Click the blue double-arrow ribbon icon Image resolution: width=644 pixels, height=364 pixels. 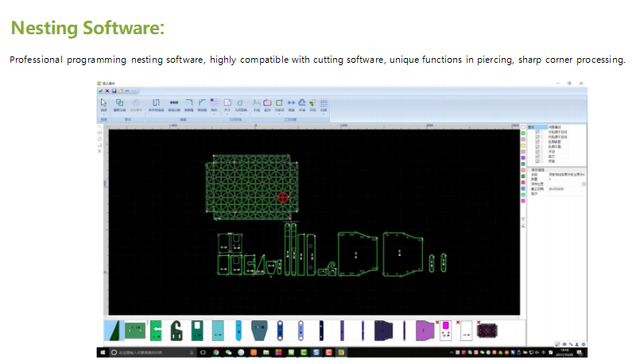[x=291, y=103]
